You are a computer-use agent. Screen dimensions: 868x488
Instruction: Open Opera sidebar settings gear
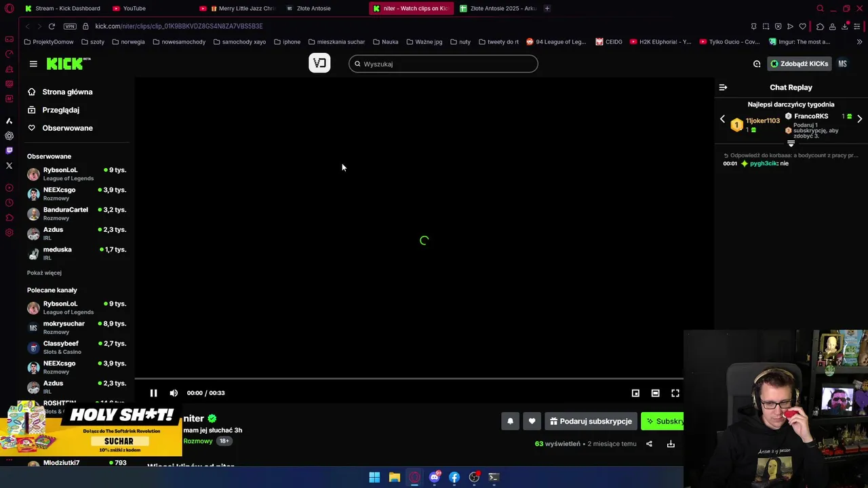(9, 232)
